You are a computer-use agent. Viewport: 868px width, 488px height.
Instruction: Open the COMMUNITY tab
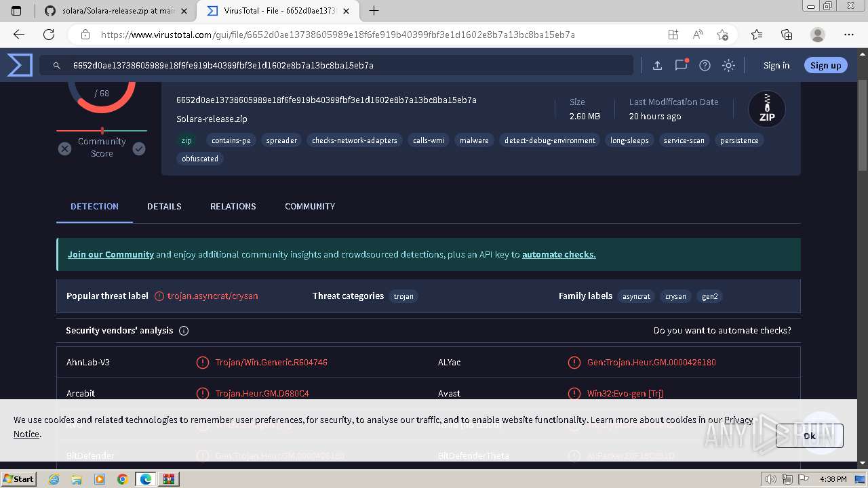pyautogui.click(x=310, y=206)
